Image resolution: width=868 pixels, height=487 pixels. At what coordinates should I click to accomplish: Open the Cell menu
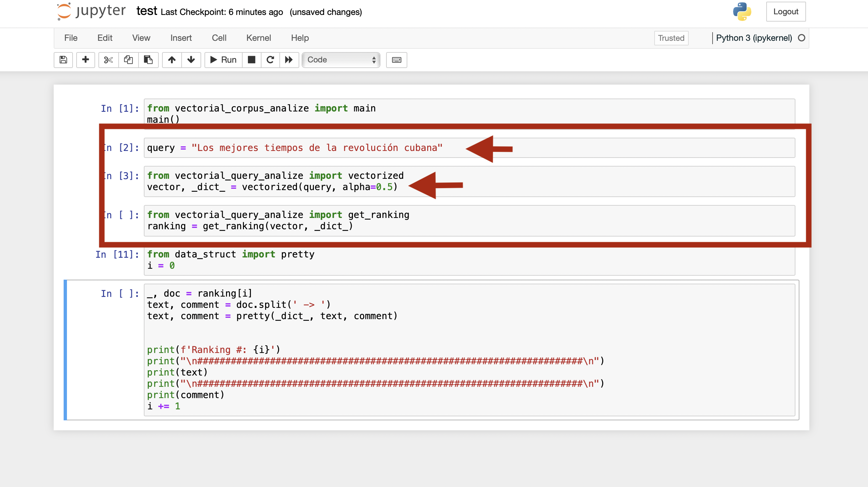[x=219, y=38]
